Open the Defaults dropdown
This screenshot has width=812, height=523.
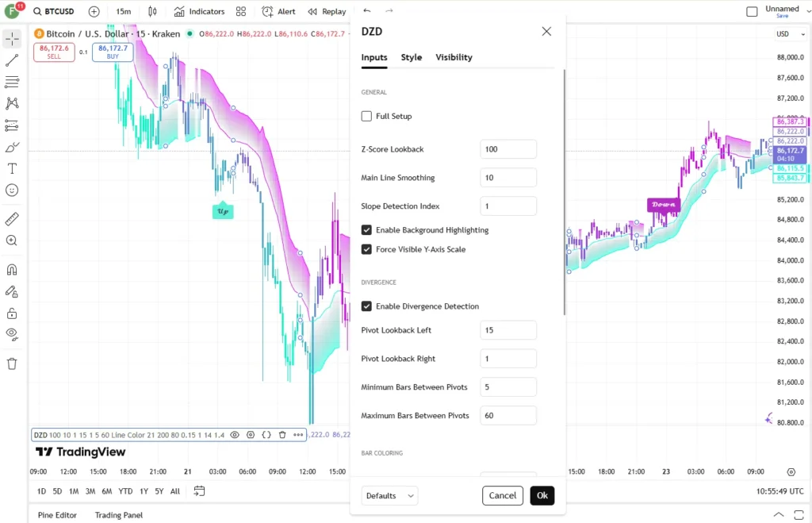click(x=389, y=495)
